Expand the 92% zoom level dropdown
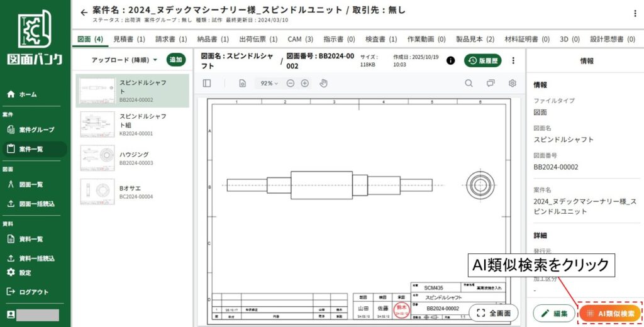This screenshot has width=644, height=327. point(269,83)
